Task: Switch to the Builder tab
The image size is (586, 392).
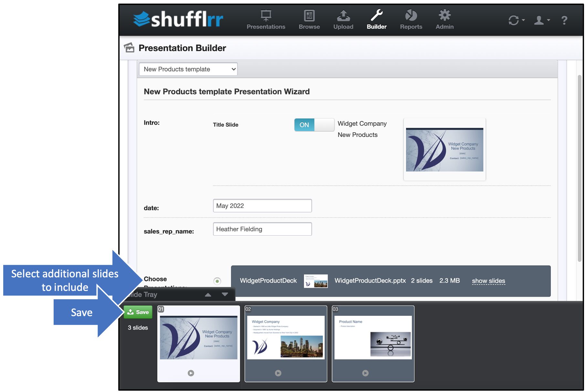Action: tap(377, 19)
